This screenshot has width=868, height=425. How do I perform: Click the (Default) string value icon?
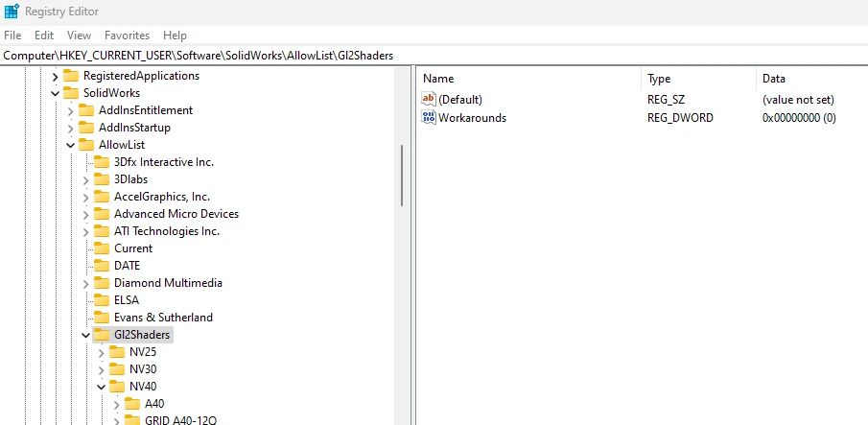click(x=429, y=100)
